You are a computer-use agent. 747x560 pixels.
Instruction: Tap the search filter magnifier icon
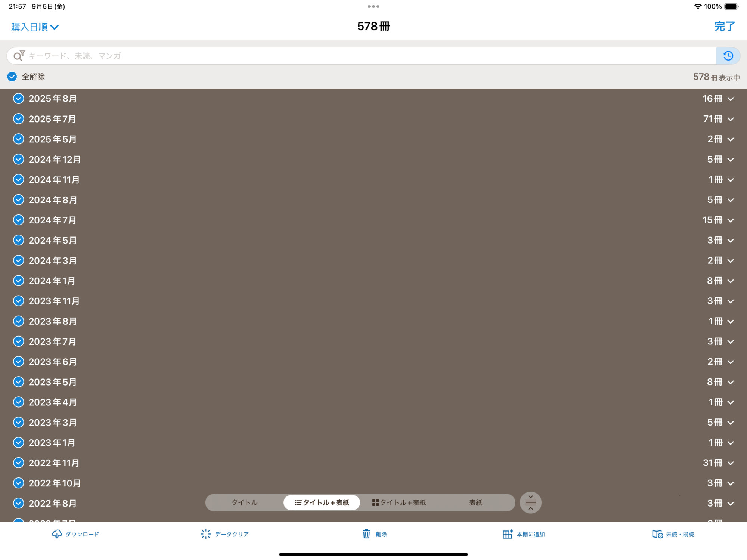click(x=19, y=56)
